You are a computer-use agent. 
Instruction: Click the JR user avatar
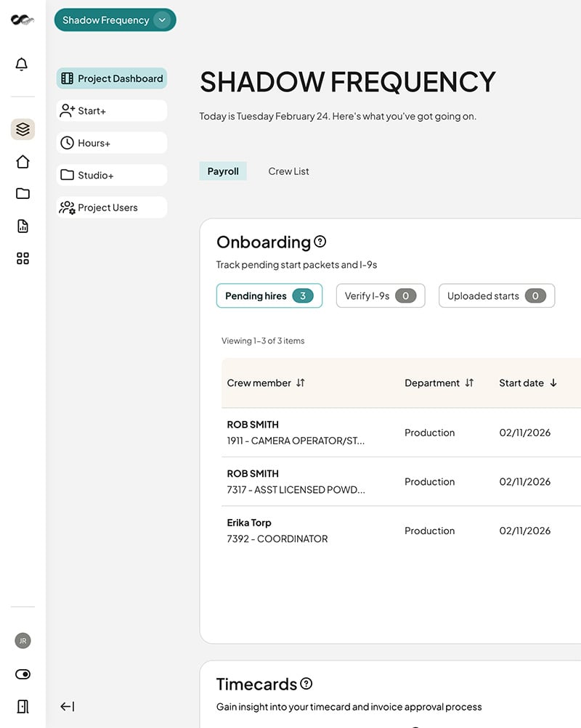point(23,641)
